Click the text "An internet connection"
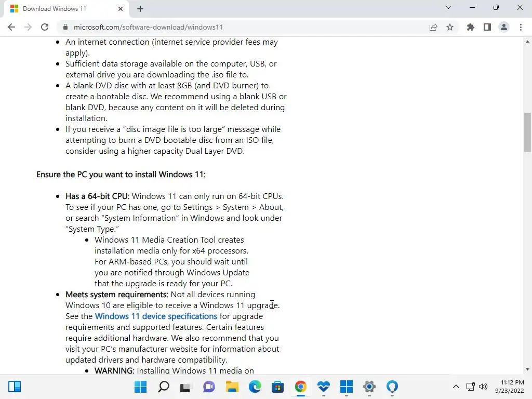The image size is (532, 399). click(107, 42)
